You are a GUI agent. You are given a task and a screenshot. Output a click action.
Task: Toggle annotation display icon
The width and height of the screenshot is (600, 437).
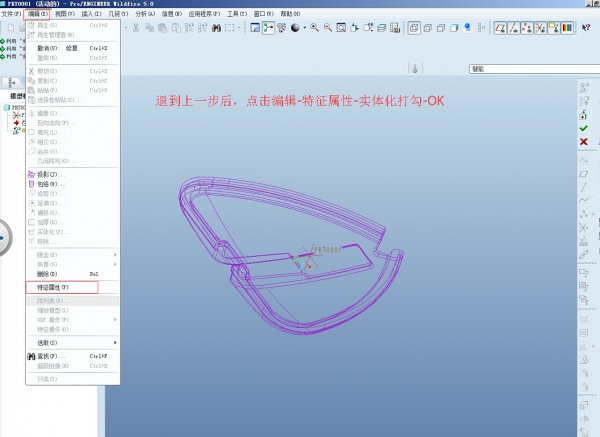(x=554, y=28)
